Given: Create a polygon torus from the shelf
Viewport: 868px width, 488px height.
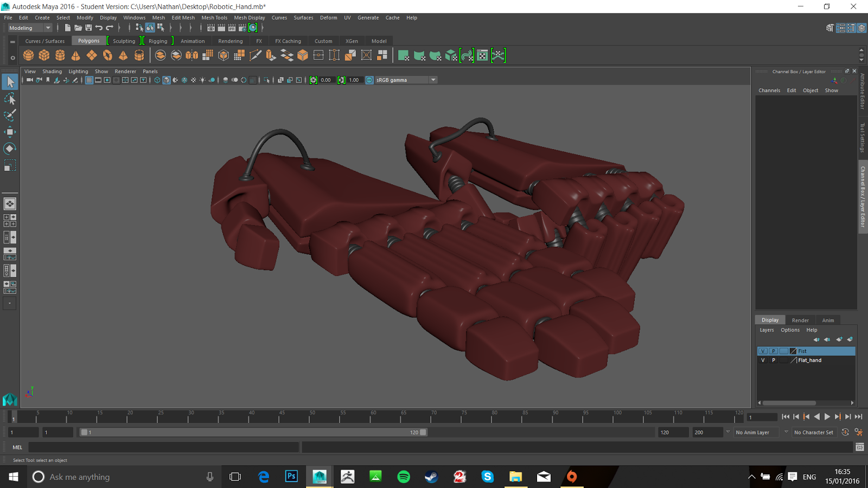Looking at the screenshot, I should pos(107,55).
